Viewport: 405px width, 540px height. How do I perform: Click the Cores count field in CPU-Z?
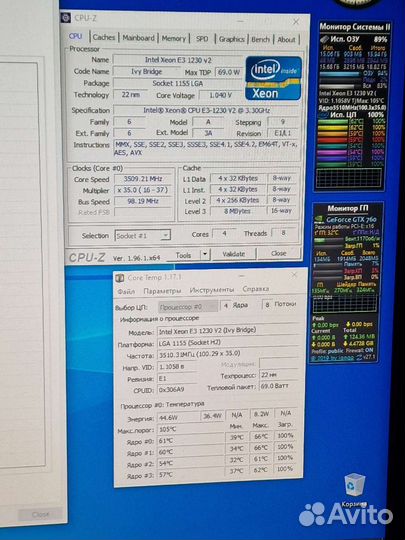click(x=224, y=233)
